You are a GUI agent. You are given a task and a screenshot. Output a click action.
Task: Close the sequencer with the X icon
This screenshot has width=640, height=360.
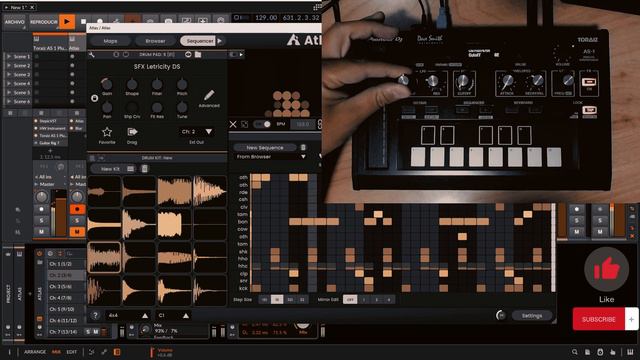point(233,124)
